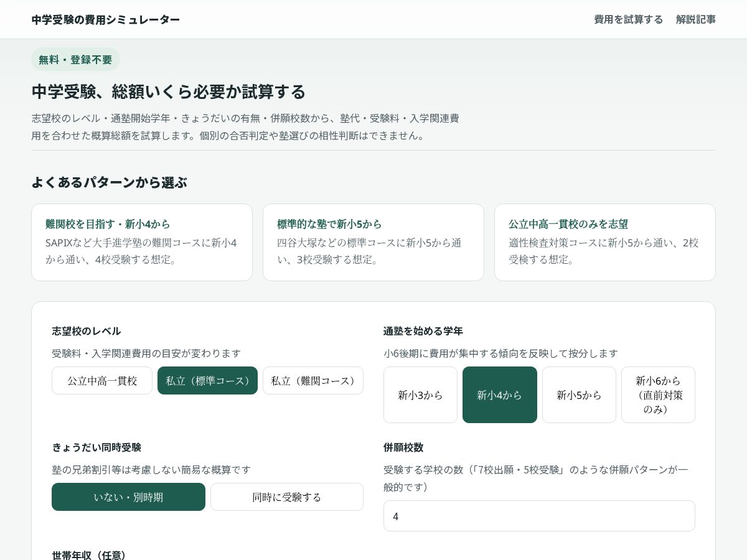This screenshot has height=560, width=747.
Task: Choose the 公立中高一貫校のみを志望 preset card
Action: (x=605, y=242)
